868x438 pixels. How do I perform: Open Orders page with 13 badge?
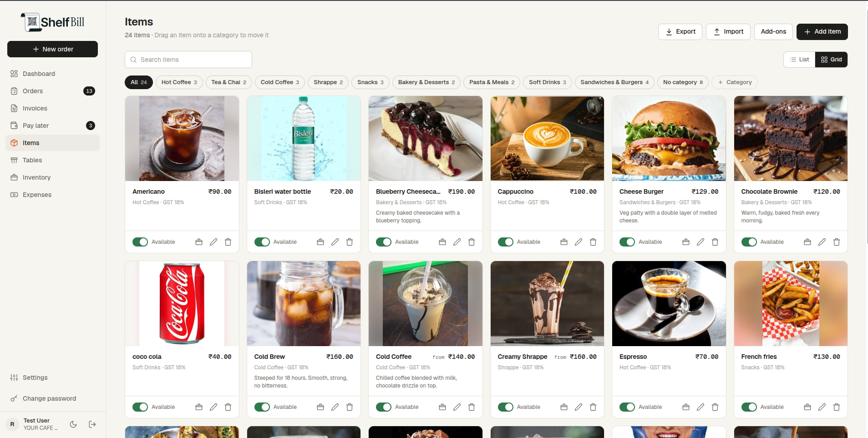[x=52, y=91]
